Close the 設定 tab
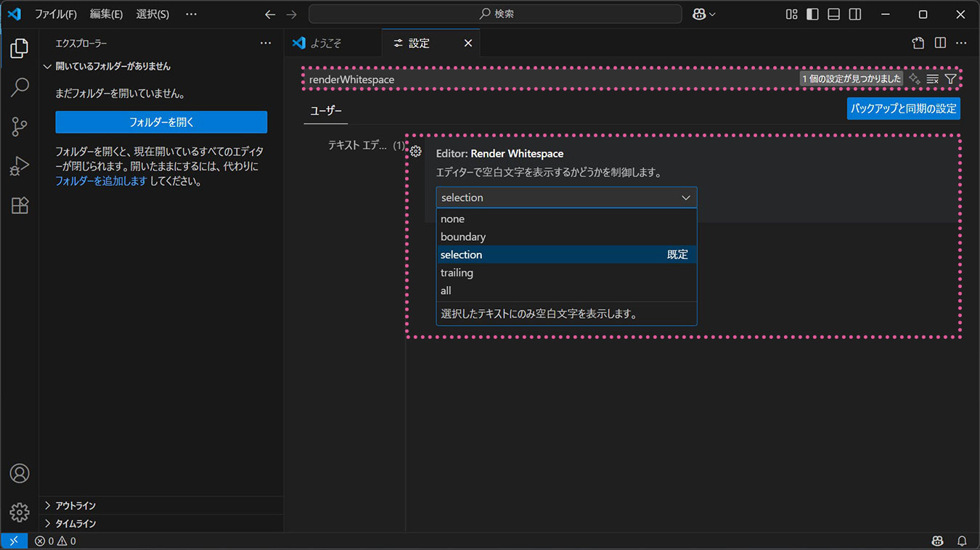 (x=468, y=43)
